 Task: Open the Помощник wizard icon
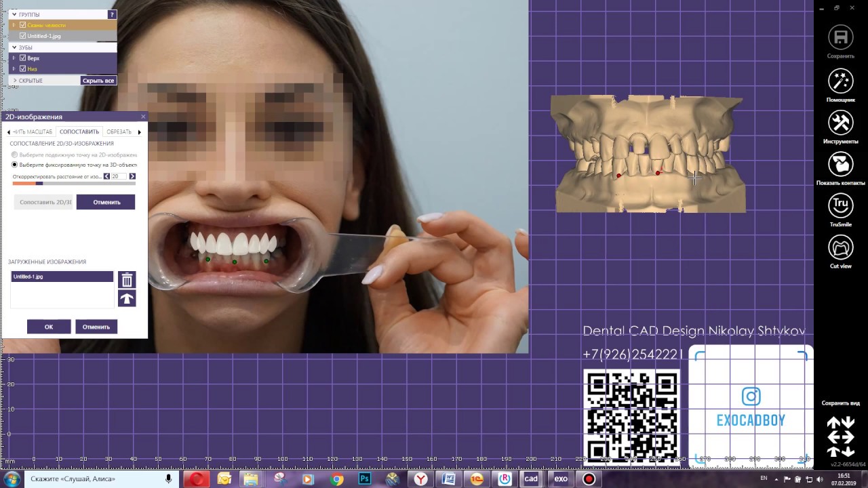point(840,81)
